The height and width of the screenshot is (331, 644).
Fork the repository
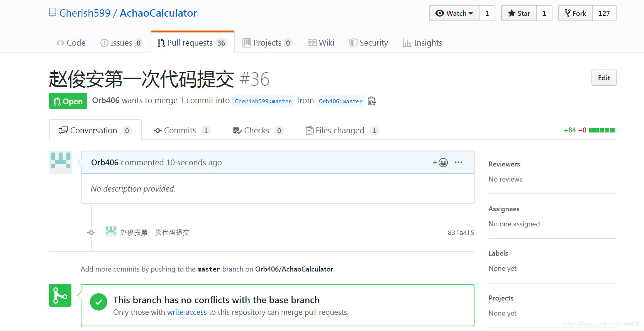575,13
